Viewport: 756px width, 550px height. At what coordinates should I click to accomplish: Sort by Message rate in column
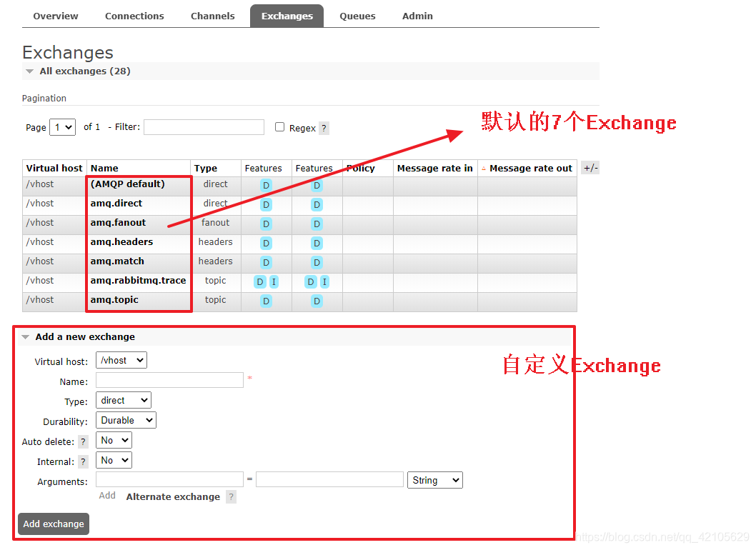pos(435,169)
